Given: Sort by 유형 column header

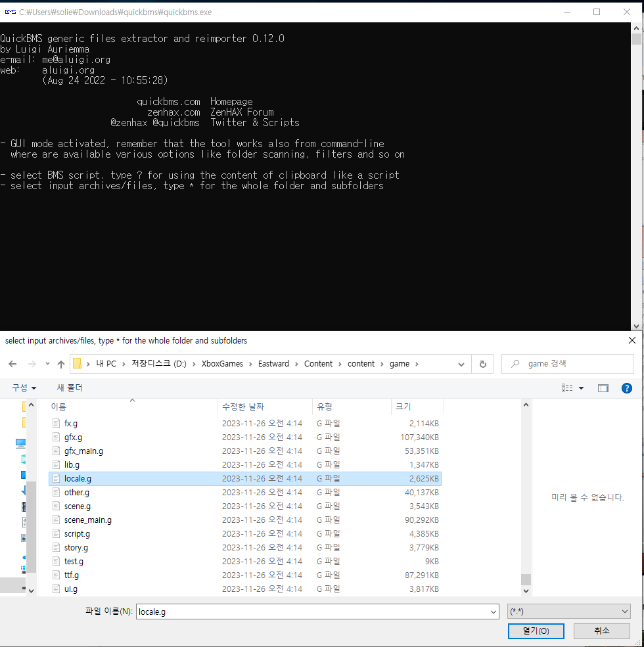Looking at the screenshot, I should 352,407.
